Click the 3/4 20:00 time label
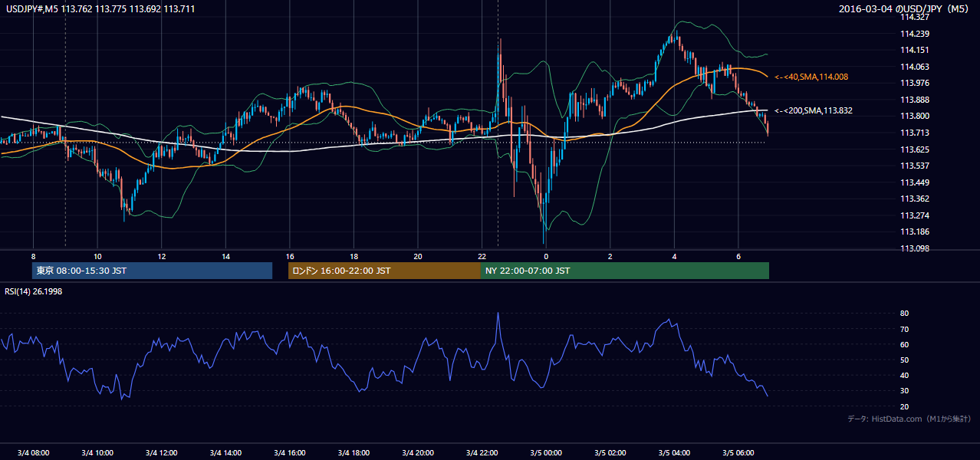The width and height of the screenshot is (980, 460). pyautogui.click(x=418, y=452)
